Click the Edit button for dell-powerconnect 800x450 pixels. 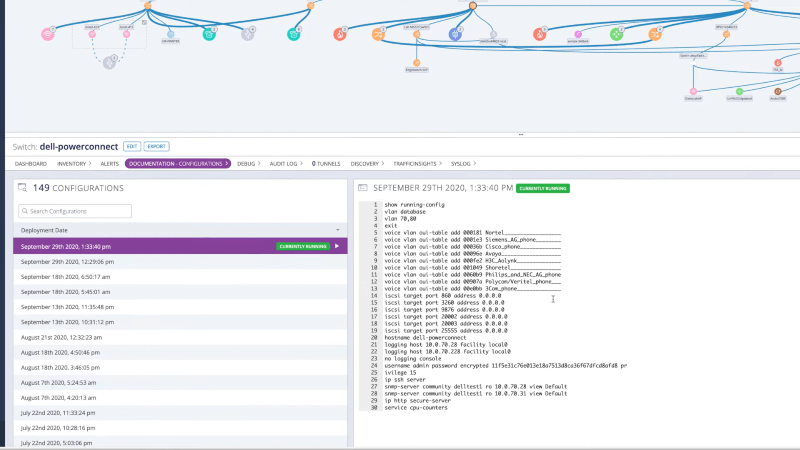132,146
